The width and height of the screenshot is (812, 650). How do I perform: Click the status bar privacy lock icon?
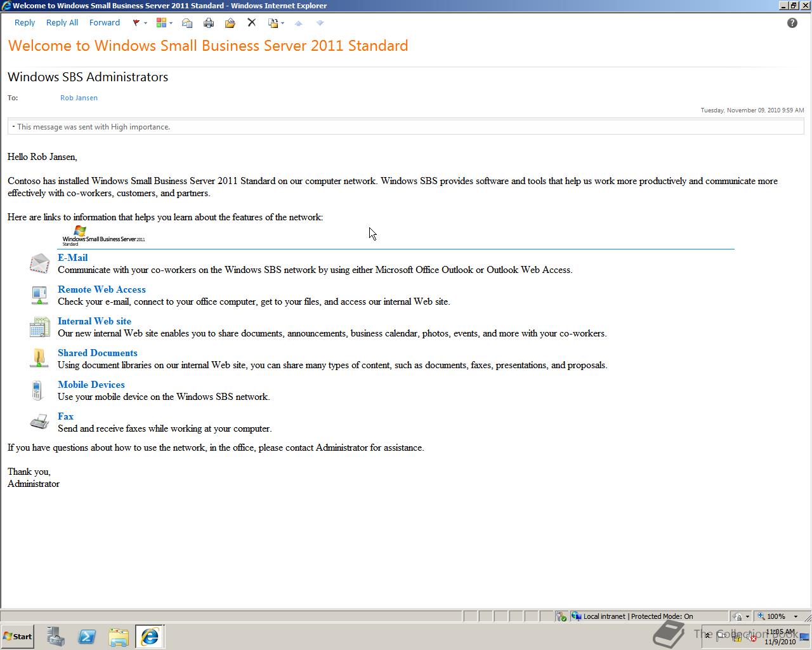(x=737, y=616)
